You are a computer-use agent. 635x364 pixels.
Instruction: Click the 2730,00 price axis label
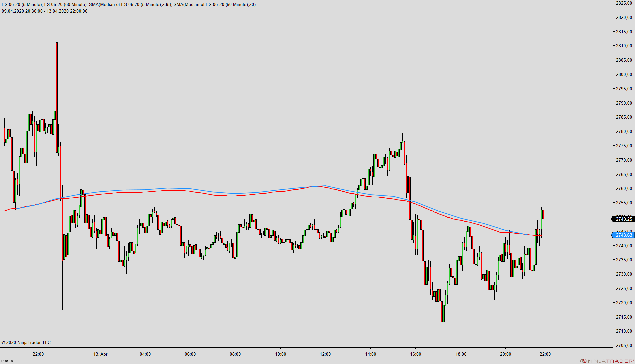coord(624,274)
